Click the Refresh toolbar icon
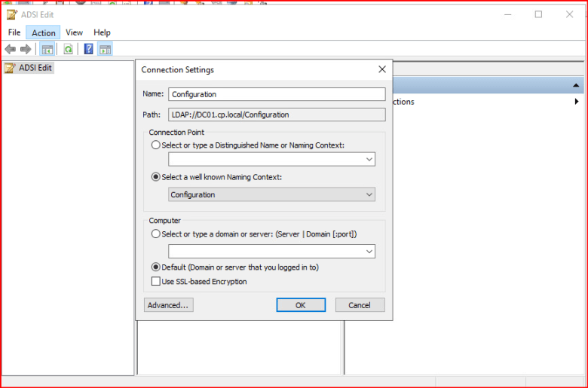 69,49
